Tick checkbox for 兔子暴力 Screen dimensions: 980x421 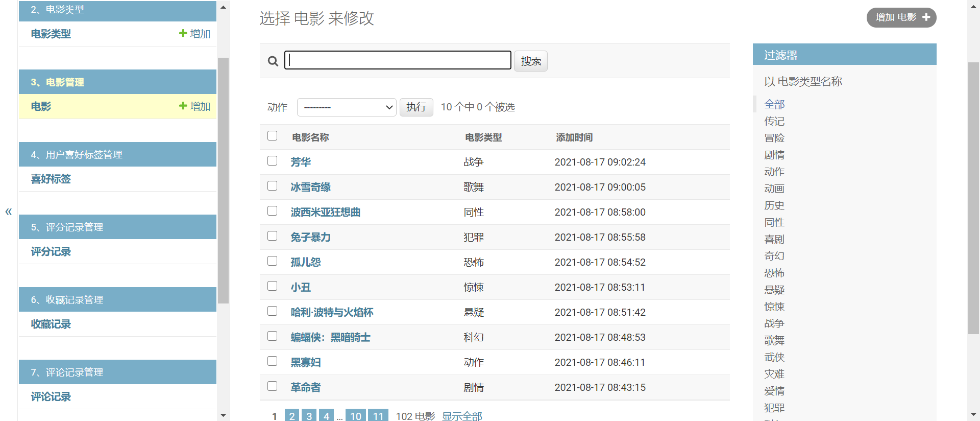(x=273, y=236)
